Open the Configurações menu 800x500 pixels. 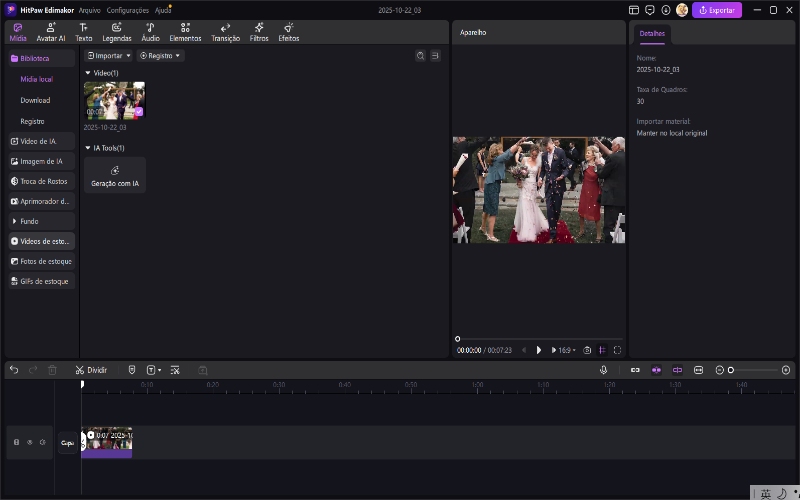pos(127,10)
